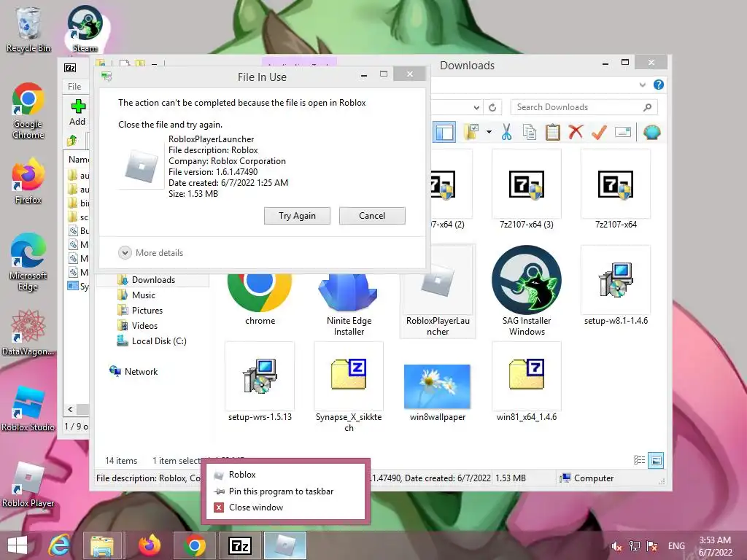Open Steam desktop shortcut
This screenshot has width=747, height=560.
point(85,29)
